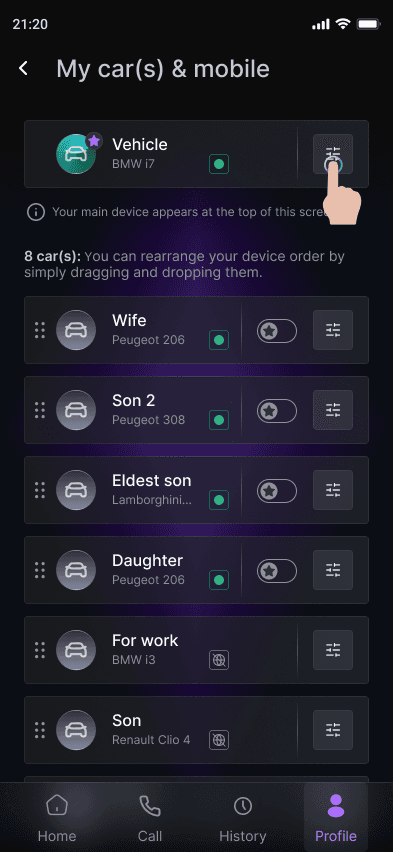Switch to the Home tab
This screenshot has height=852, width=393.
(57, 818)
